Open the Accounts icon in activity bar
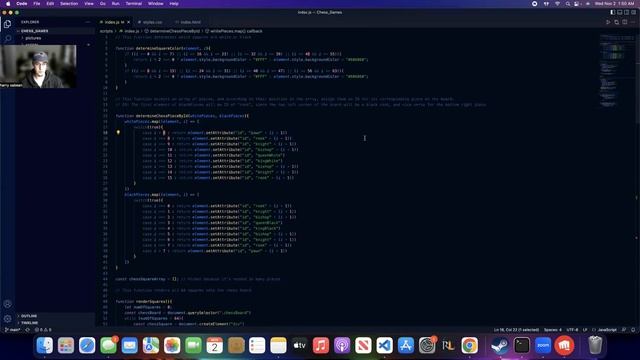Screen dimensions: 640x360 tap(7, 304)
